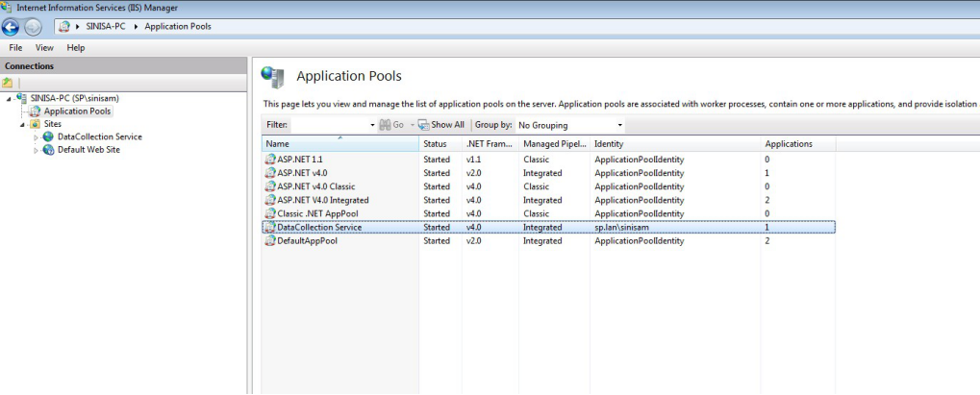This screenshot has width=980, height=395.
Task: Select the ASP.NET v4.0 Classic pool name
Action: (x=316, y=186)
